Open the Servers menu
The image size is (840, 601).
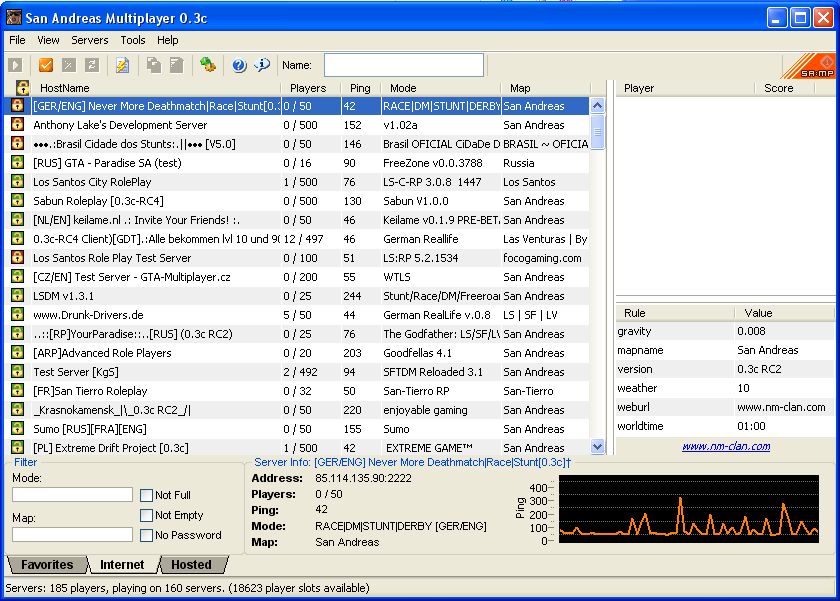(90, 40)
